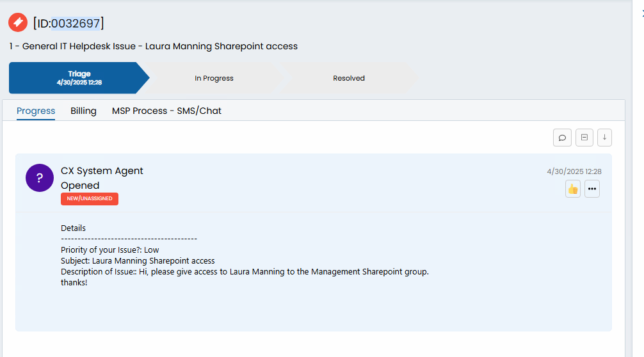Expand the side panel chevron at top right
This screenshot has width=644, height=357.
pyautogui.click(x=642, y=14)
